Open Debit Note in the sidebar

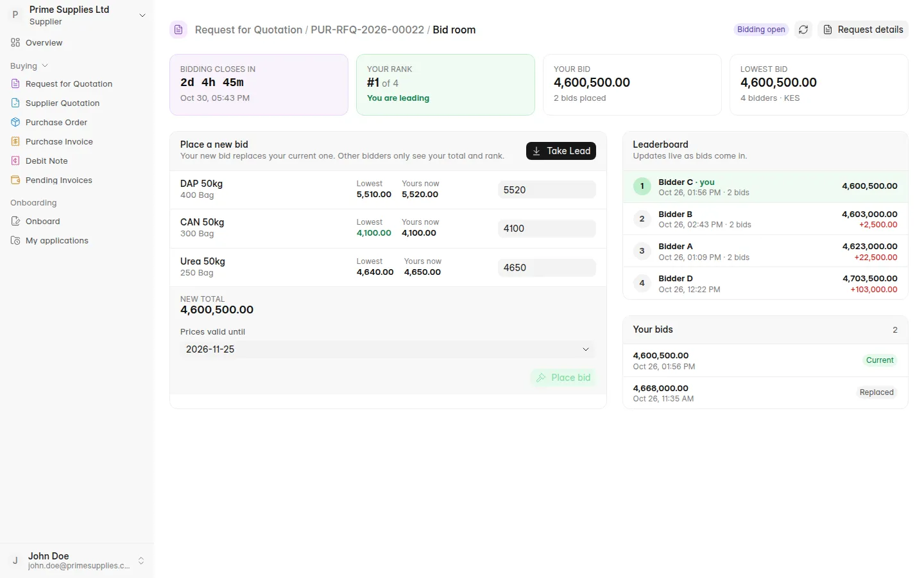77,161
